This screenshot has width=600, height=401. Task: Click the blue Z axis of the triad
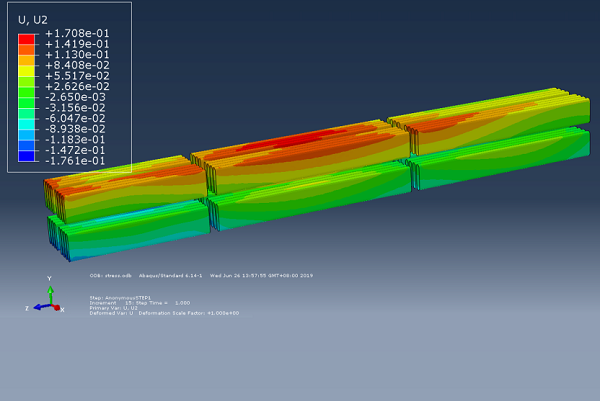pyautogui.click(x=38, y=307)
